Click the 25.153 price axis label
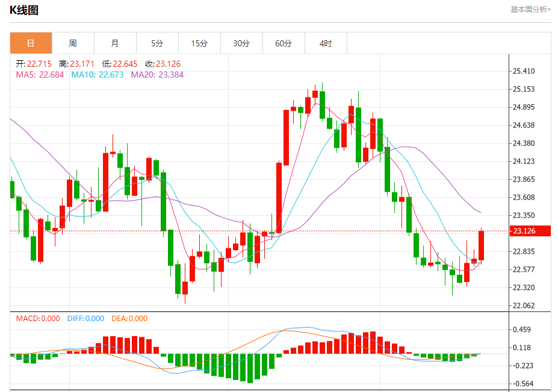Screen dimensions: 558x392 (x=524, y=89)
